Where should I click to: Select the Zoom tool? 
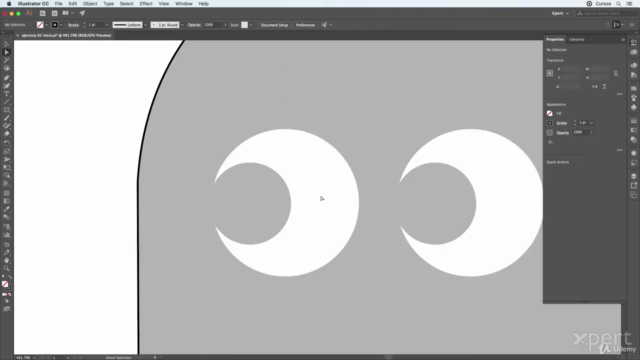pos(7,269)
